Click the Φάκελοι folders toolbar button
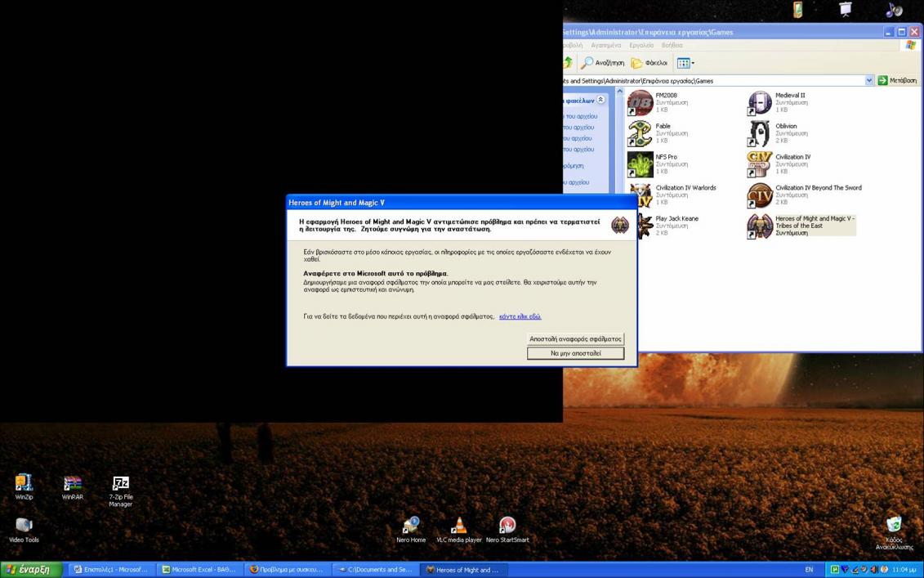Viewport: 924px width, 578px height. click(649, 63)
